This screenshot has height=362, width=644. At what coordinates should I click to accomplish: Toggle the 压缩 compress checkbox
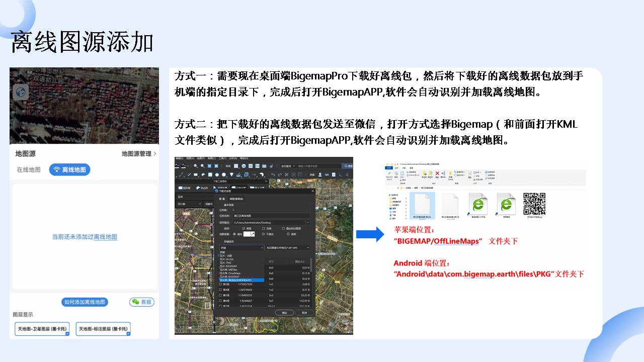[263, 228]
